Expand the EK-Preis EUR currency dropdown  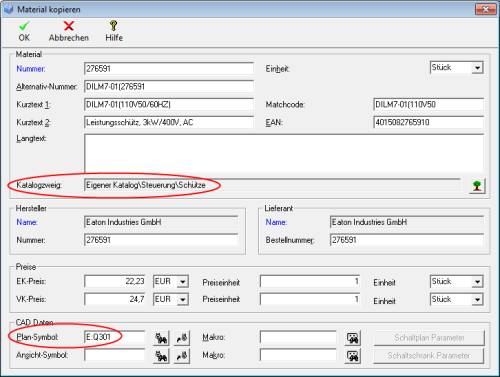tap(183, 282)
